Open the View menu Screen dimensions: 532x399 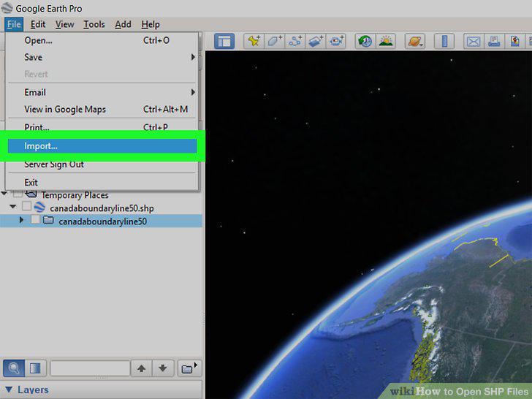(64, 24)
